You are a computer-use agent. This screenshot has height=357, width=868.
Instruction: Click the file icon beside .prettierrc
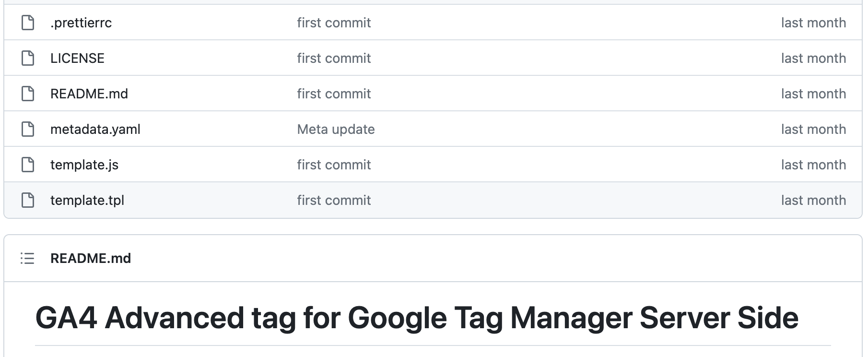(28, 23)
